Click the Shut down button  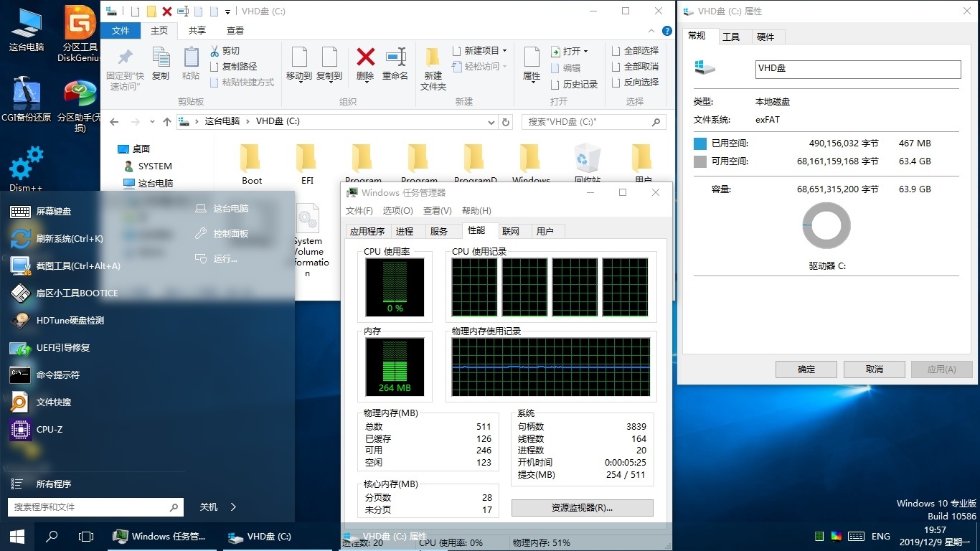[x=209, y=507]
